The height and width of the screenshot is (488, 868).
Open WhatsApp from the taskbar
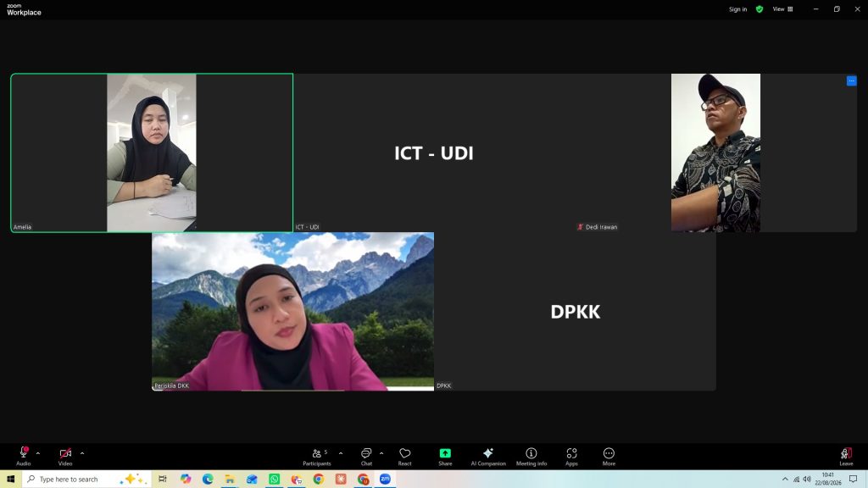click(274, 480)
